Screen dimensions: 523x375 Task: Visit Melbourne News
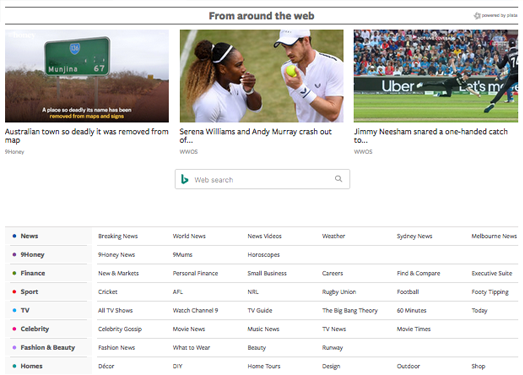(x=494, y=236)
